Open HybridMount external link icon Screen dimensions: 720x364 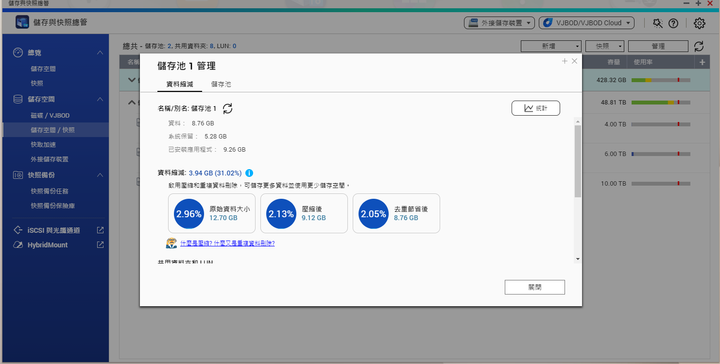click(x=100, y=245)
